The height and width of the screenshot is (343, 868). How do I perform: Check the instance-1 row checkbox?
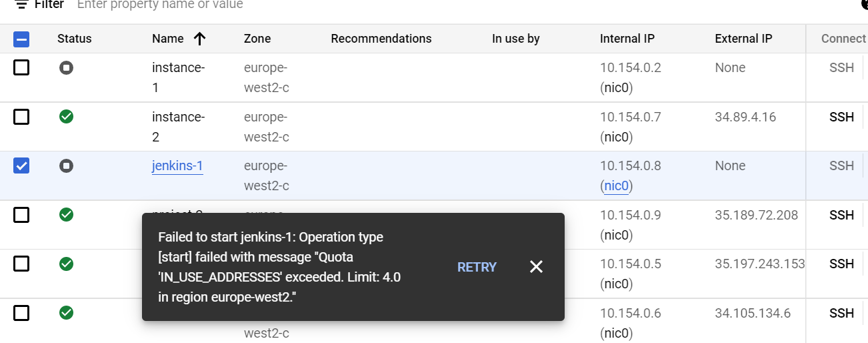point(21,67)
